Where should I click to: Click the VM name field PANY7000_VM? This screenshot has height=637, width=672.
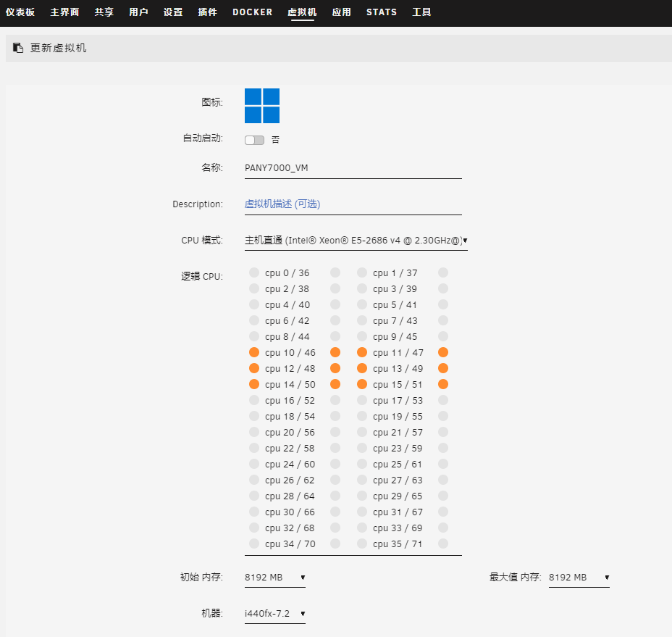click(353, 168)
